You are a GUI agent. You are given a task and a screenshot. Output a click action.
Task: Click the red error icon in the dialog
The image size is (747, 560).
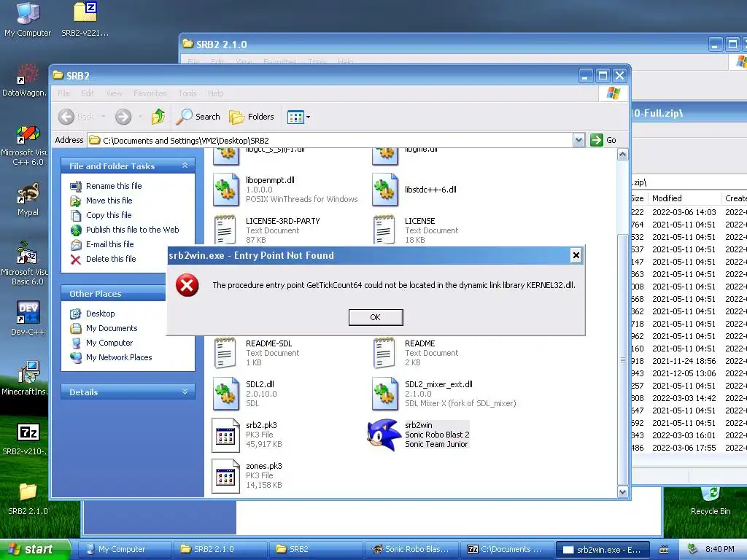pos(187,285)
